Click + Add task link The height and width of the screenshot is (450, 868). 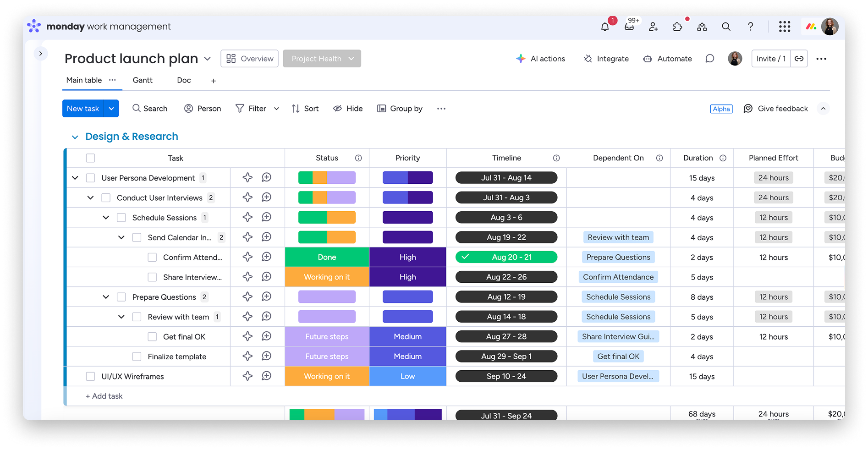(104, 396)
